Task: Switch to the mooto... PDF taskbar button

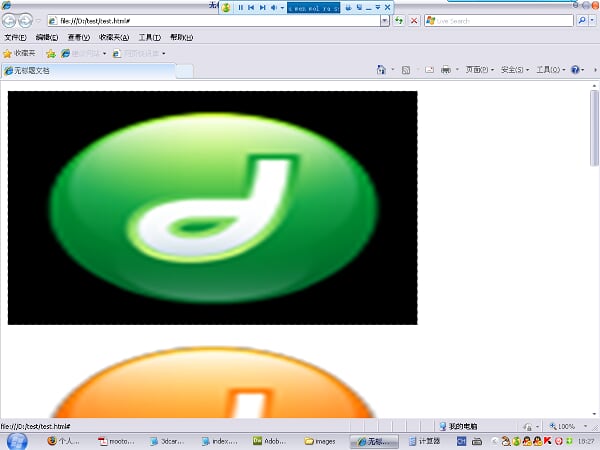Action: click(x=116, y=441)
